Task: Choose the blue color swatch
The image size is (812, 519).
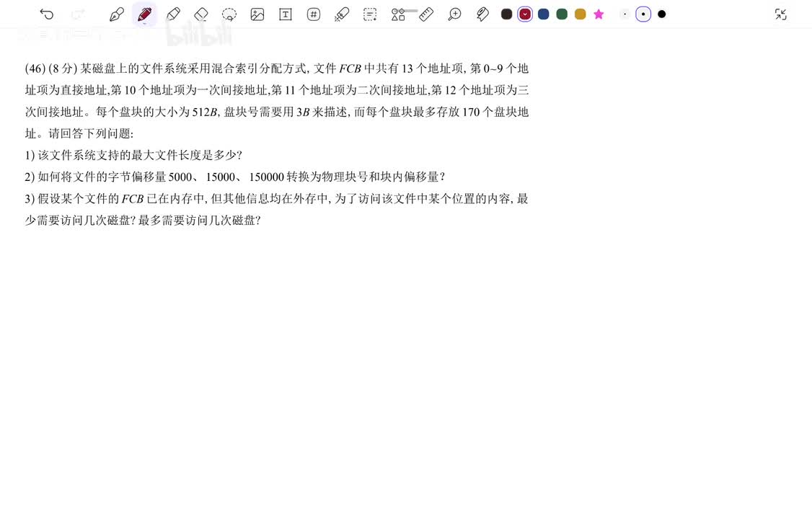Action: [543, 14]
